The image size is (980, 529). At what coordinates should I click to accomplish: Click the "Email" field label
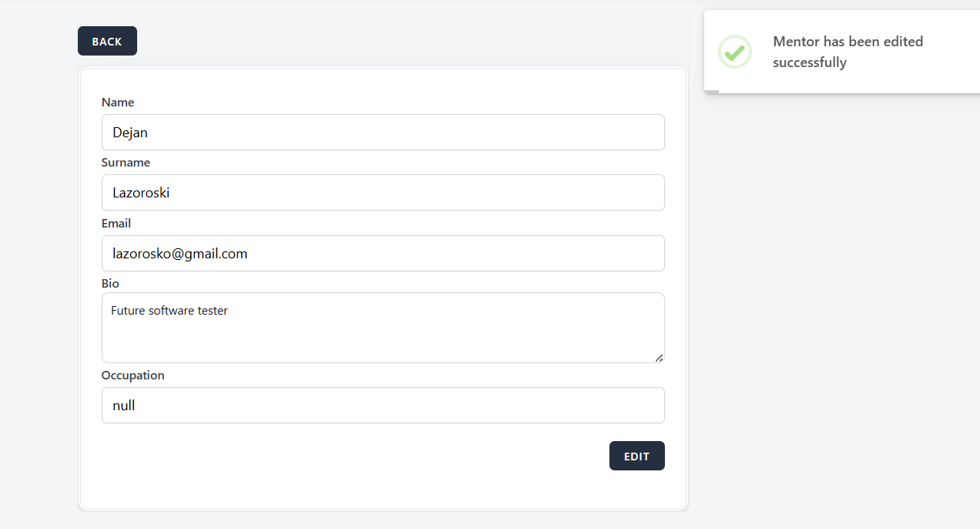116,224
